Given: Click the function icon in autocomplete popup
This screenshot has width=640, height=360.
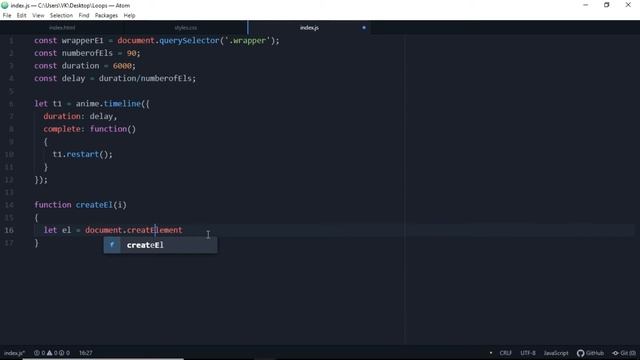Looking at the screenshot, I should pos(112,245).
